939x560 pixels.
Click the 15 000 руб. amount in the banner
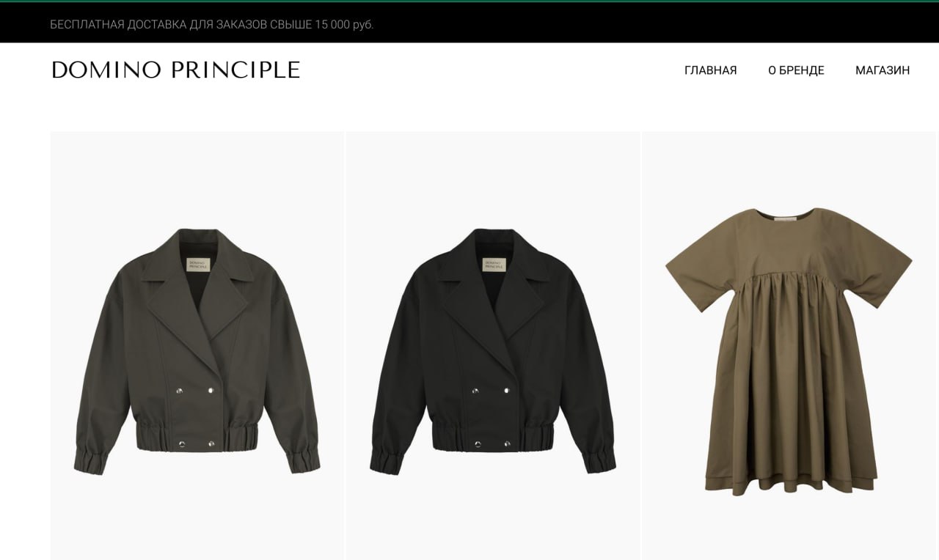click(344, 24)
